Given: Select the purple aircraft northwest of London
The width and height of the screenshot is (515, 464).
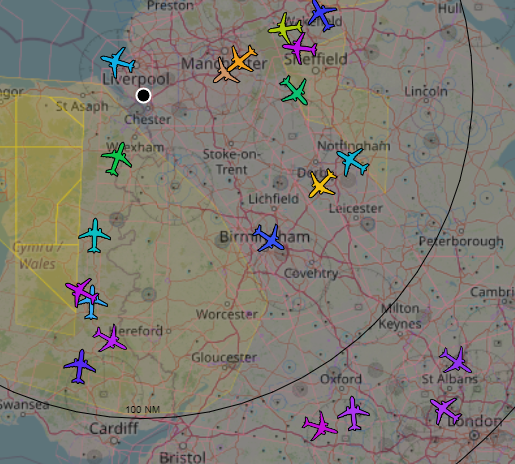Looking at the screenshot, I should [446, 411].
